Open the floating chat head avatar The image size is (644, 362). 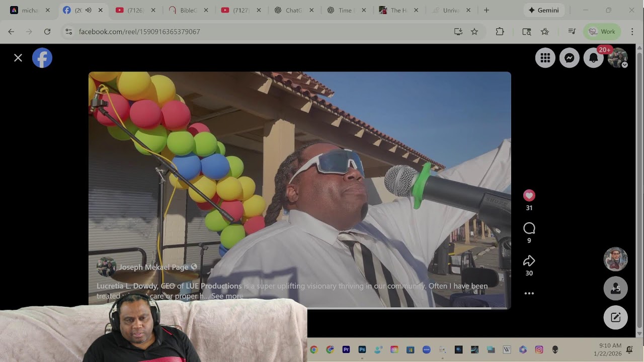tap(616, 259)
